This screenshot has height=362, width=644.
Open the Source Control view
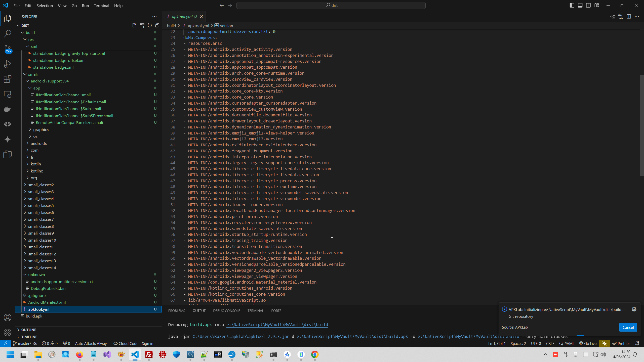coord(8,49)
